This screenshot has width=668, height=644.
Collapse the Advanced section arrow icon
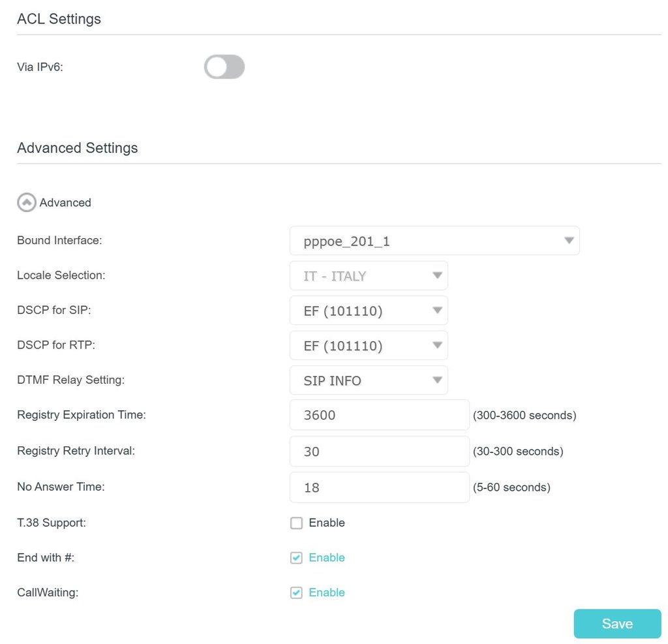pos(26,202)
